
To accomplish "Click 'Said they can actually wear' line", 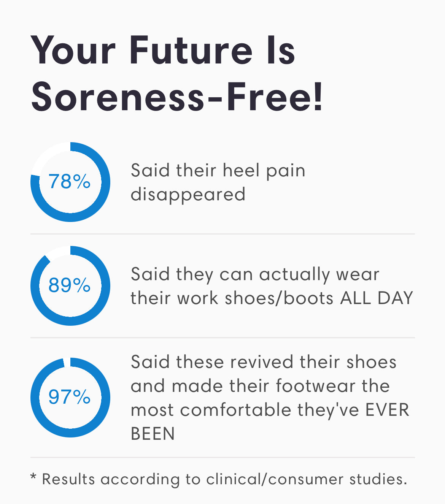I will (255, 274).
